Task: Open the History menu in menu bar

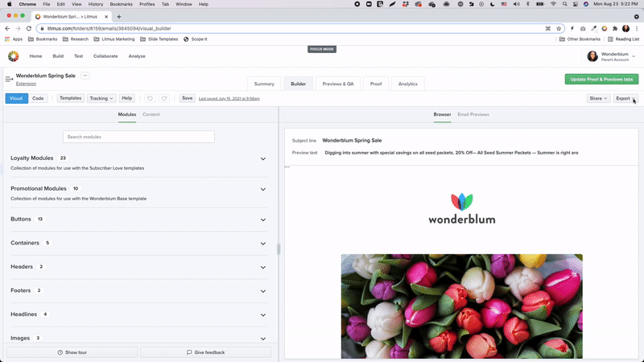Action: 96,4
